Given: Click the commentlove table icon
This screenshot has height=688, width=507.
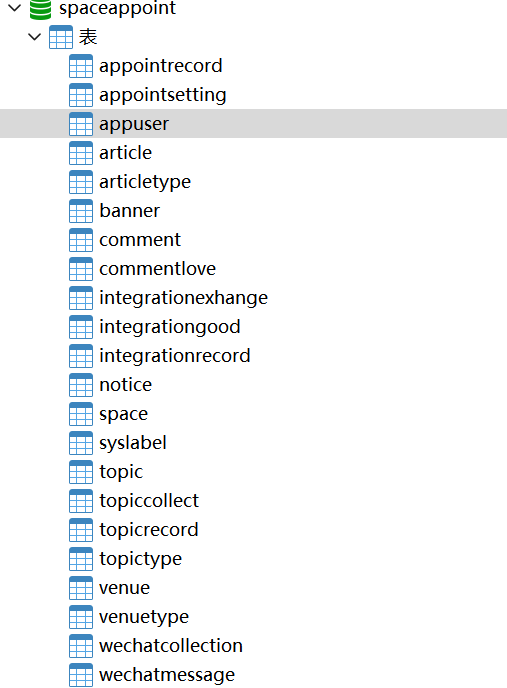Looking at the screenshot, I should (x=81, y=269).
